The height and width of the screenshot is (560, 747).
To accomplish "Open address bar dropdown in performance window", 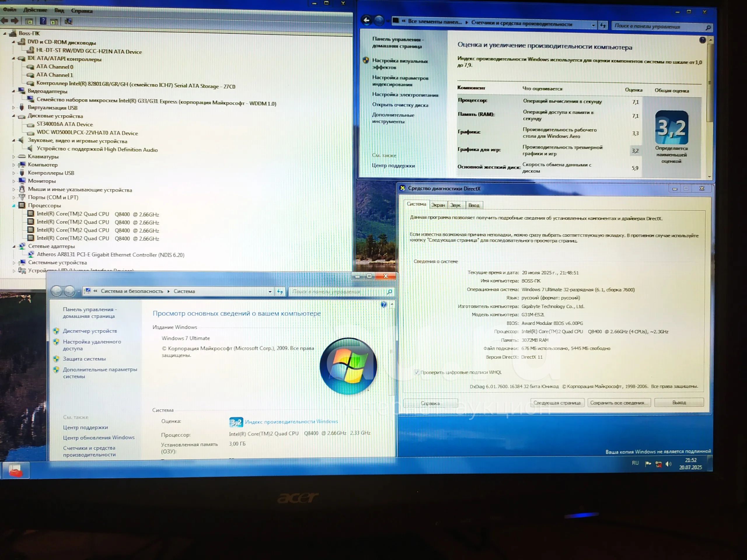I will (593, 25).
